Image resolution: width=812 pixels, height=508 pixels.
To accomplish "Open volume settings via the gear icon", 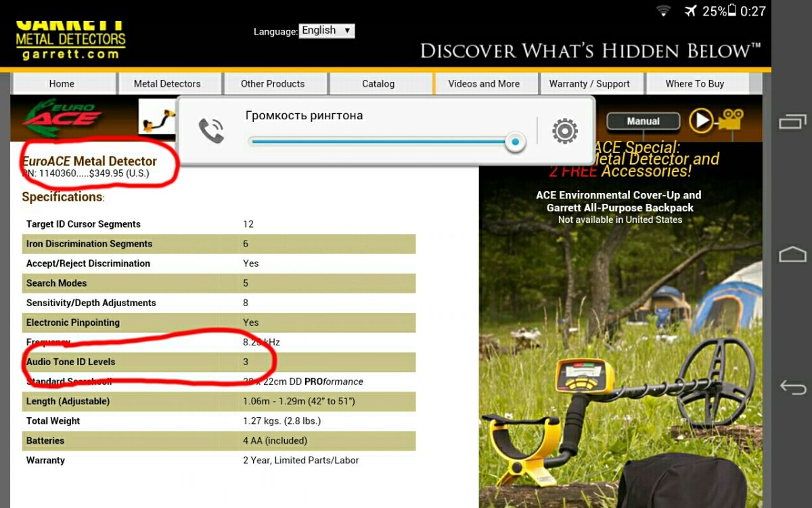I will coord(565,131).
